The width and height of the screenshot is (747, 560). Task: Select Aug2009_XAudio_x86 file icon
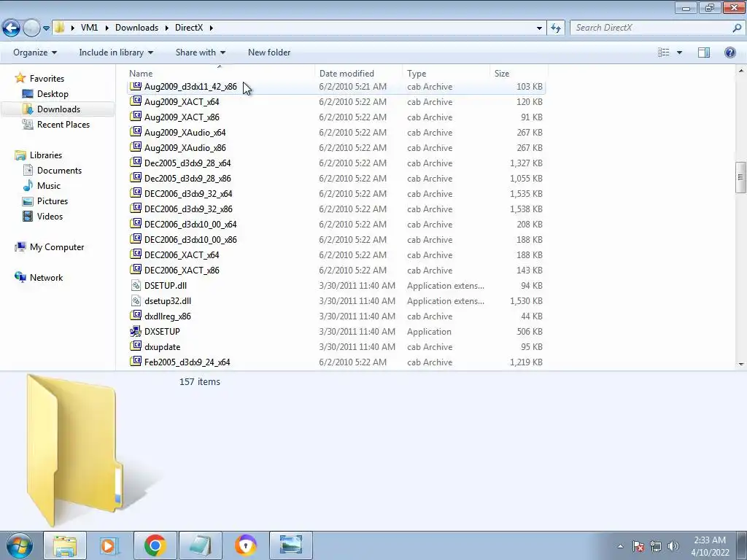(136, 147)
